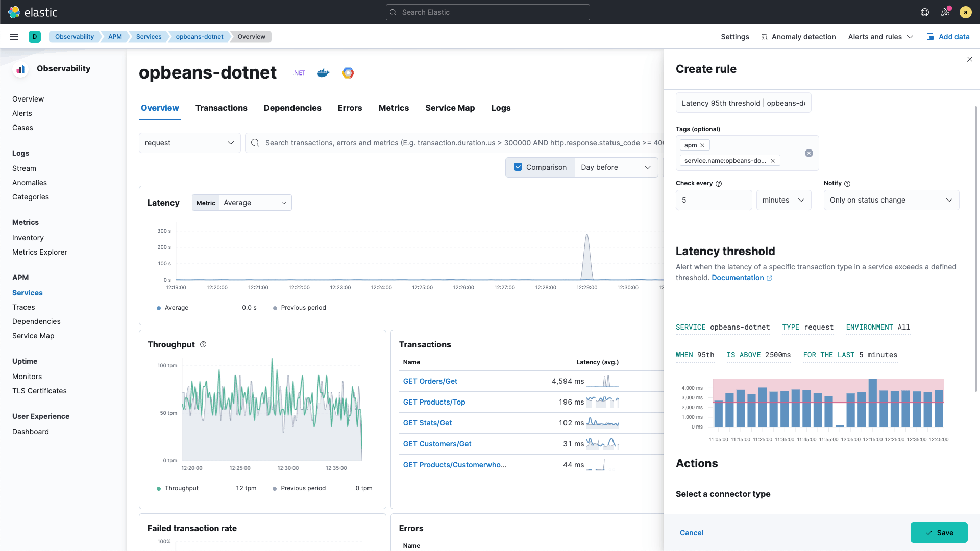Open the help menu lifebuoy icon
Viewport: 980px width, 551px height.
pyautogui.click(x=925, y=12)
